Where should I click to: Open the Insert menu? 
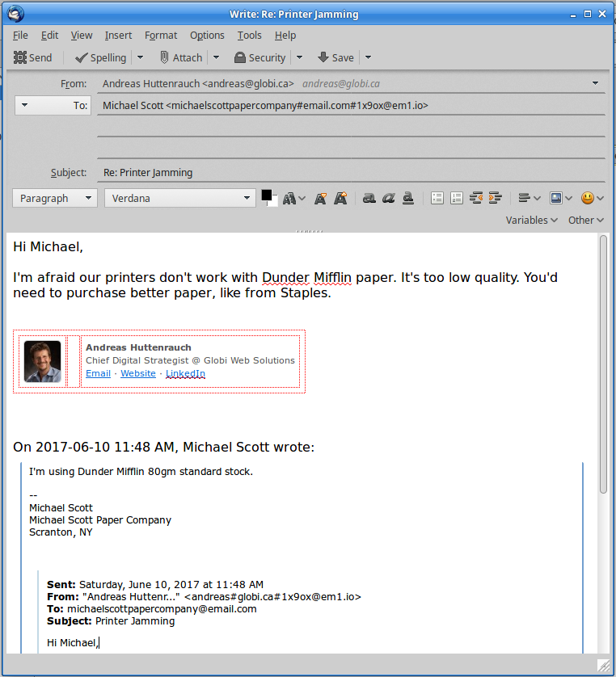point(118,36)
